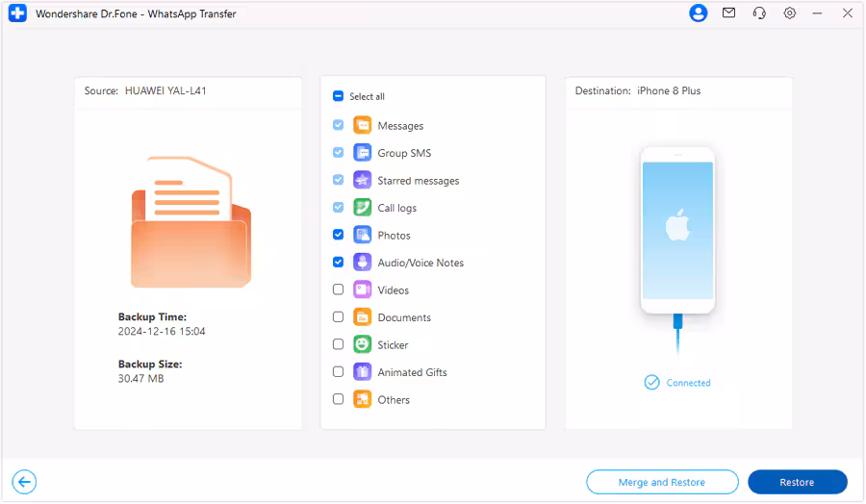Toggle the Messages checkbox
The image size is (866, 504).
(338, 125)
